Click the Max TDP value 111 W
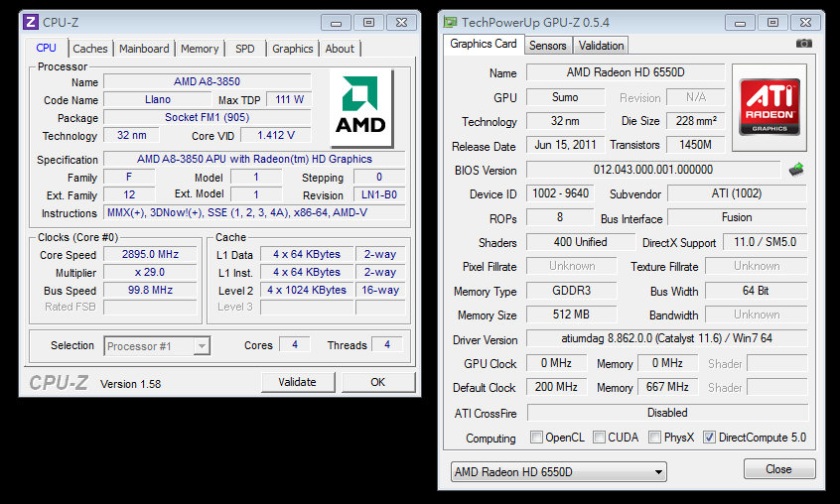 [x=289, y=99]
